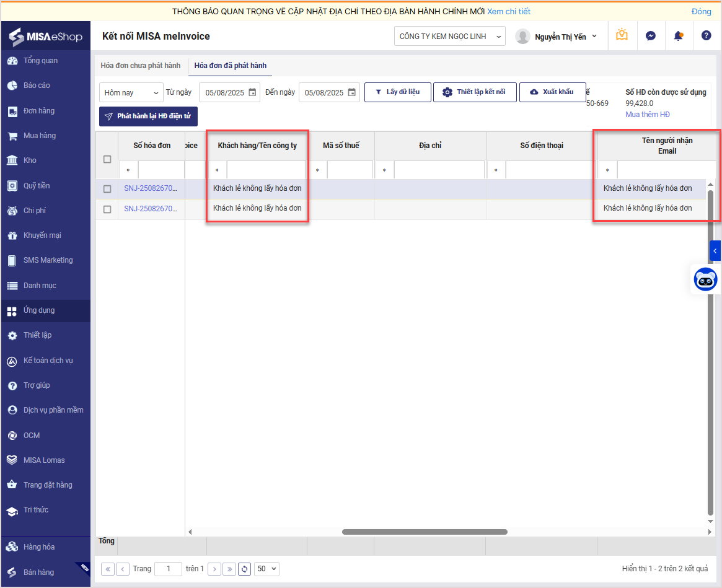Open Đến ngày calendar picker
Viewport: 722px width, 588px height.
[352, 92]
